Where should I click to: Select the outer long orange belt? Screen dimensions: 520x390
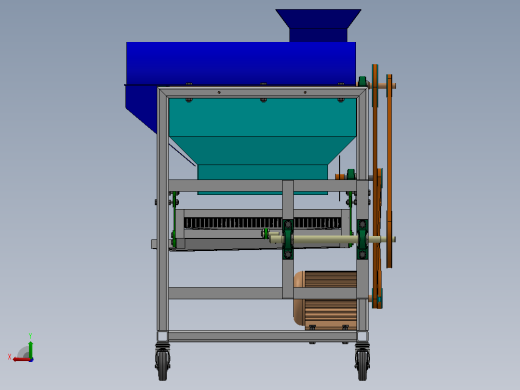pos(389,171)
